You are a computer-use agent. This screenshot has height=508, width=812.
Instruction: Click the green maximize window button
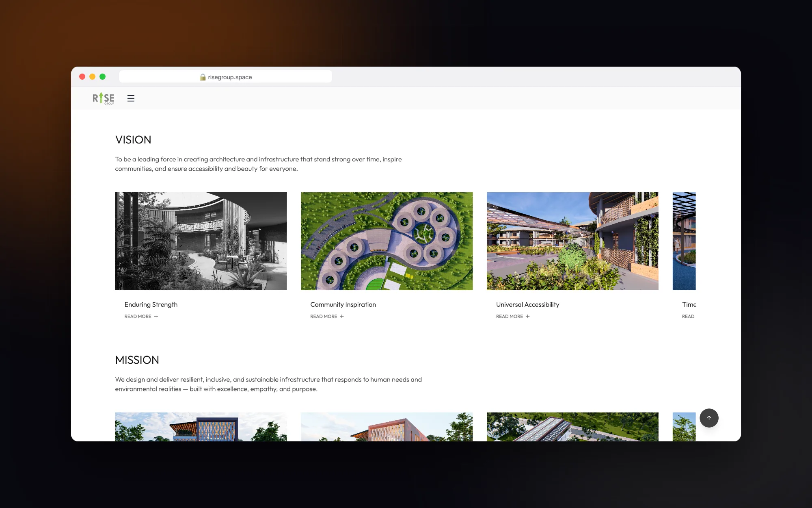click(102, 76)
